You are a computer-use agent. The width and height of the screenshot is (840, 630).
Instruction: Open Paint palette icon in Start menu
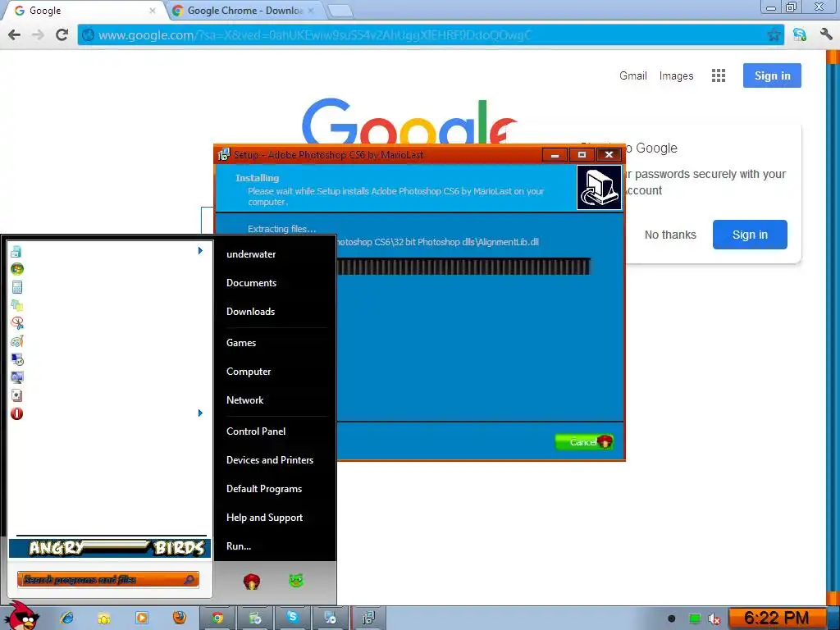point(16,341)
